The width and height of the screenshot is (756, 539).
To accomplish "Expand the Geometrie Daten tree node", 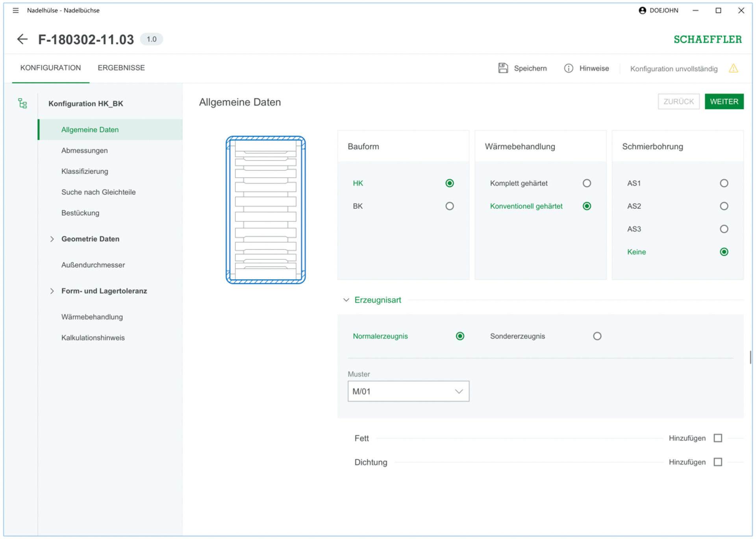I will click(52, 239).
